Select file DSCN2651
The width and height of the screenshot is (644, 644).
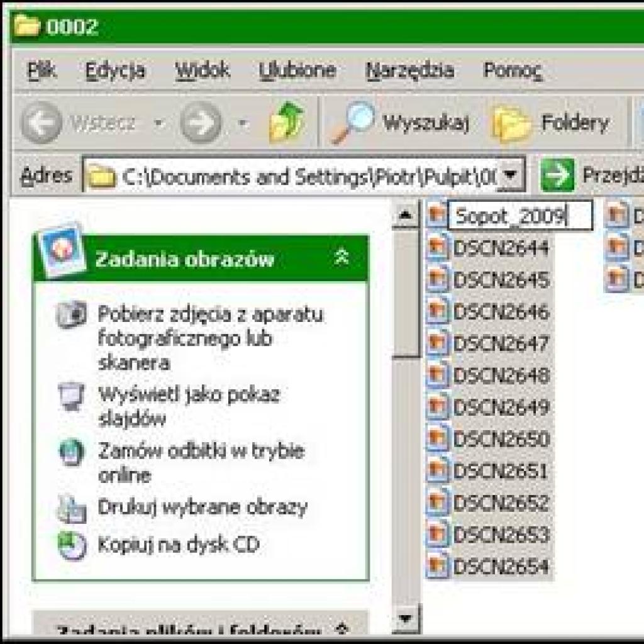point(501,471)
